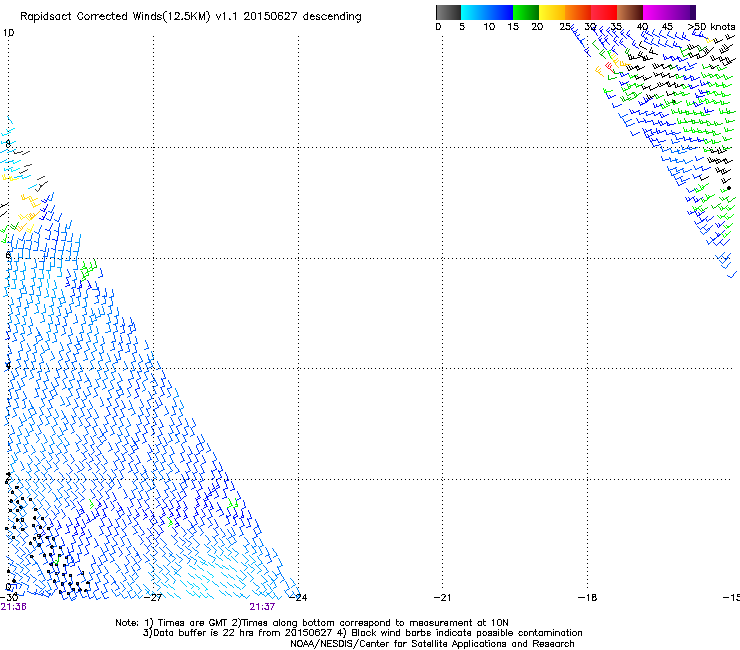Click the '-24' longitude axis label
Viewport: 740px width, 650px height.
[x=298, y=597]
